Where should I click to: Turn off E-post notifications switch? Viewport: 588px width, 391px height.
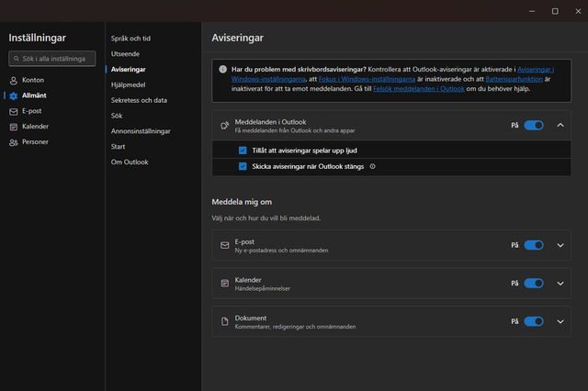coord(534,245)
